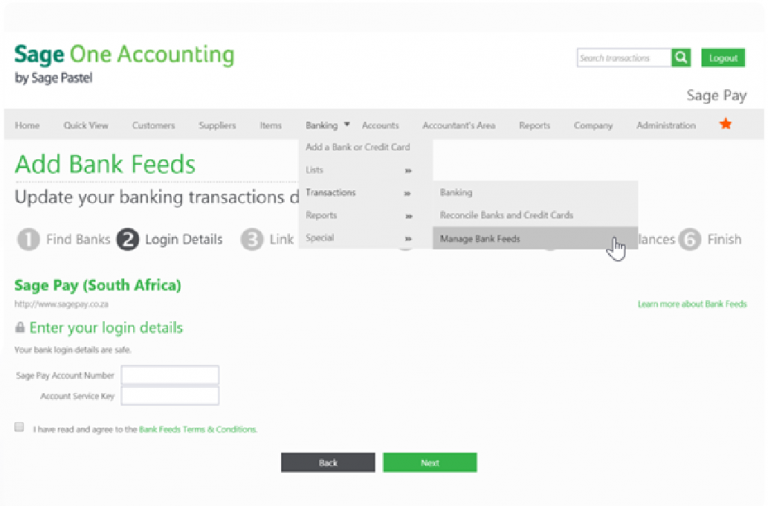Click the Finish step label
The width and height of the screenshot is (768, 506).
tap(724, 240)
